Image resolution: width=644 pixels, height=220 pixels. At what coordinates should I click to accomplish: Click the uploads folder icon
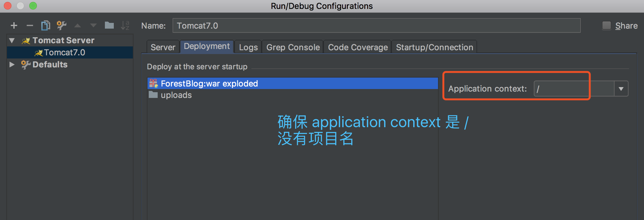coord(153,95)
